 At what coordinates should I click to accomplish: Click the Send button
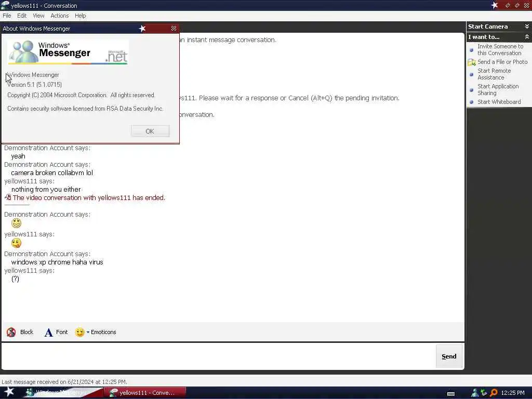tap(449, 356)
